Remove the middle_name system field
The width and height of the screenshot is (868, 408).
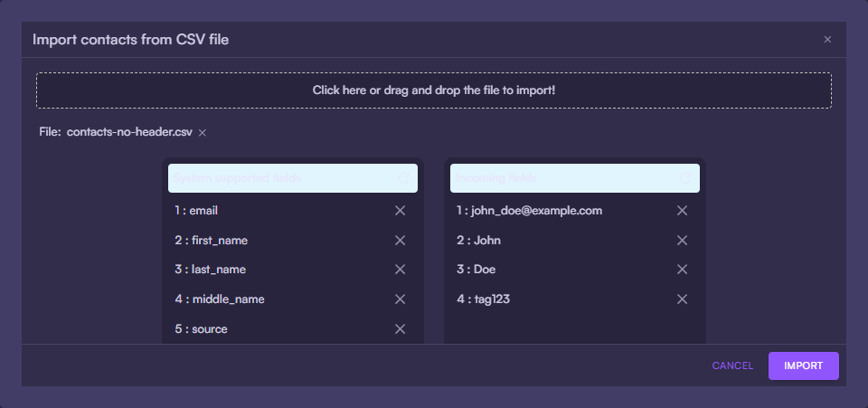click(x=400, y=299)
